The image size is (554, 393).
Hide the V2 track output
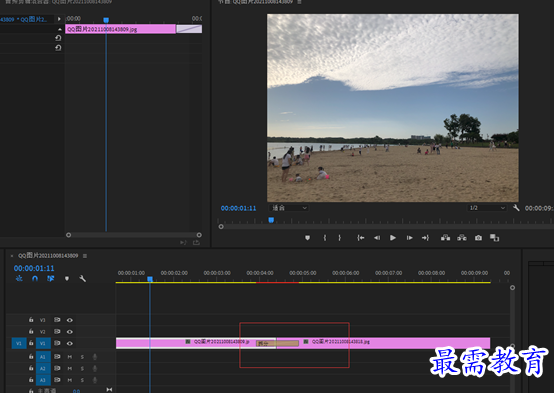tap(70, 332)
